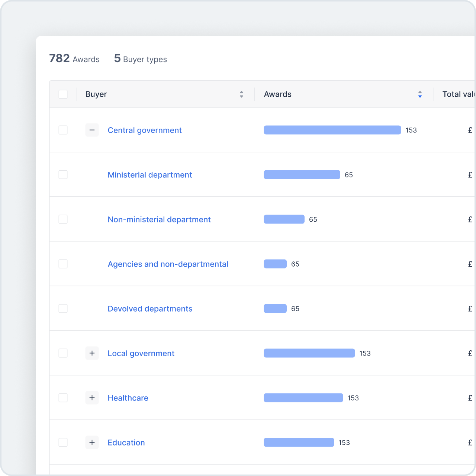Open the Devolved departments link
This screenshot has height=476, width=476.
pos(150,309)
